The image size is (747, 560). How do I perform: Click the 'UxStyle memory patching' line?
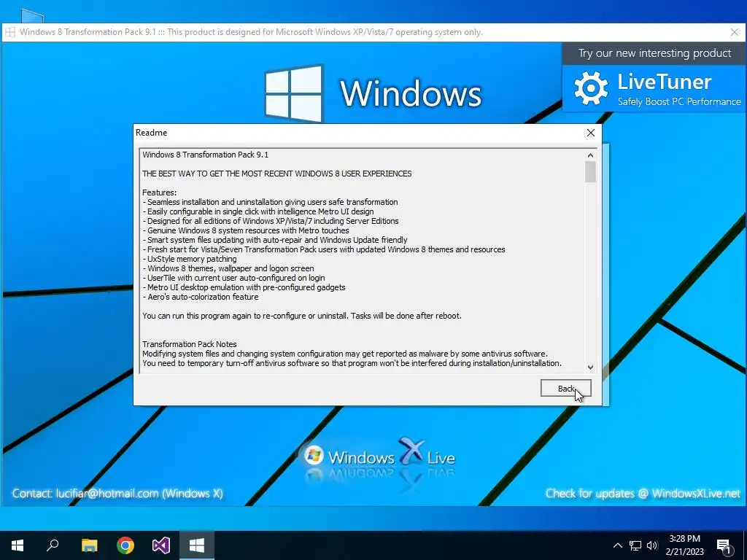tap(190, 259)
